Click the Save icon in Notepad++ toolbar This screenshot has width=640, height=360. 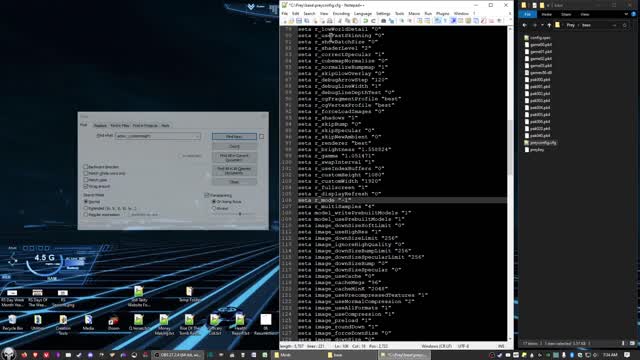point(299,21)
